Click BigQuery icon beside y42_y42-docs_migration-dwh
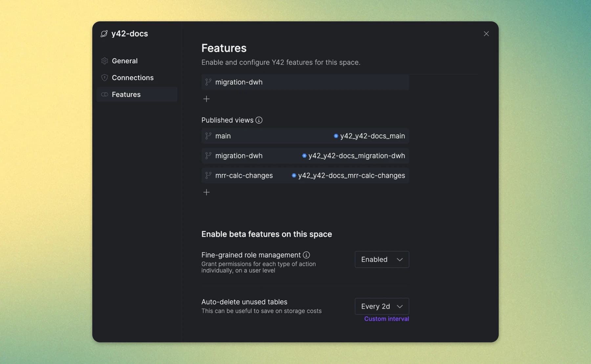The height and width of the screenshot is (364, 591). 304,156
